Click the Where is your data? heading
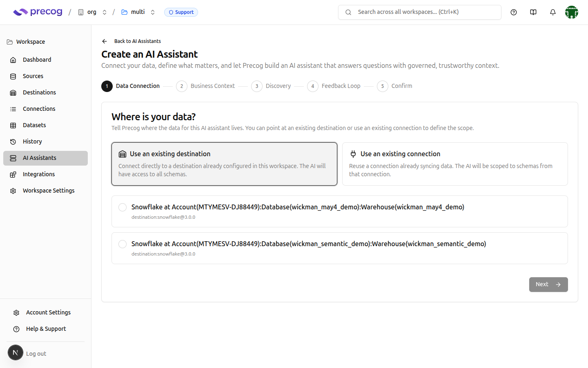 coord(154,117)
